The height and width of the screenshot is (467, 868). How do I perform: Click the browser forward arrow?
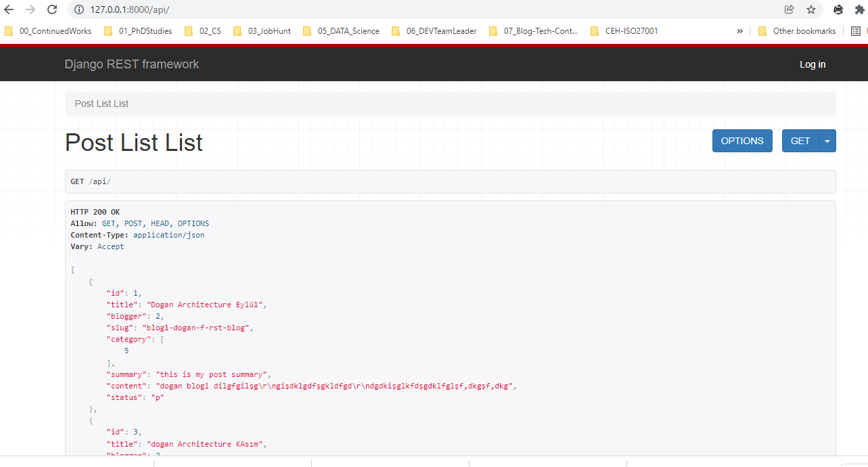click(x=30, y=9)
